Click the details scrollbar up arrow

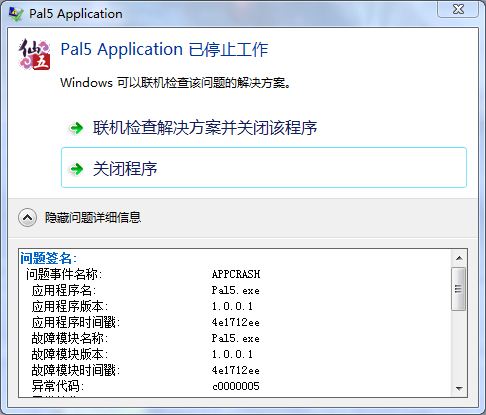point(459,258)
